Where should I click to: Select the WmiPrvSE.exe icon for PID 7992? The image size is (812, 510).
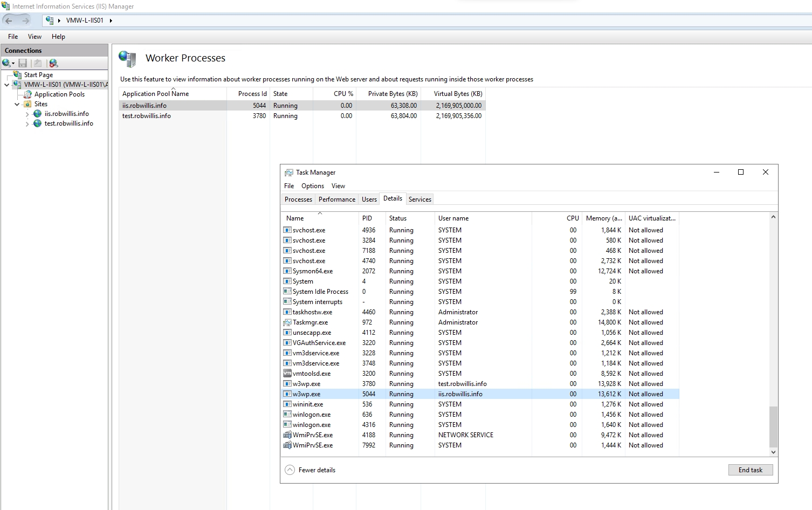tap(287, 445)
